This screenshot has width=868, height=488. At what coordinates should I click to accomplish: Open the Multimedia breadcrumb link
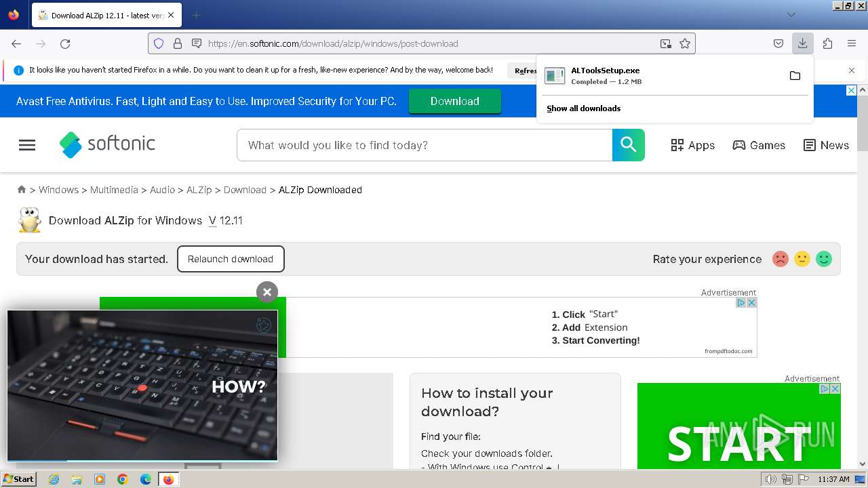coord(114,190)
